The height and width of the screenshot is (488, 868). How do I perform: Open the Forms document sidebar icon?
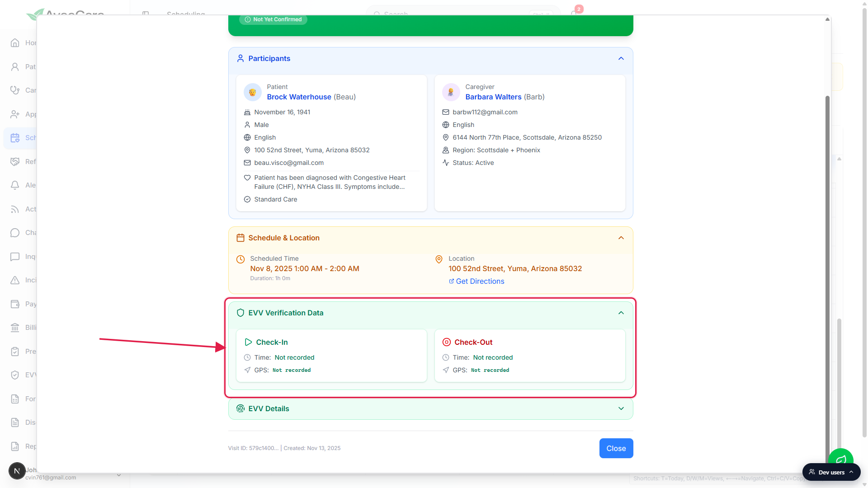15,399
